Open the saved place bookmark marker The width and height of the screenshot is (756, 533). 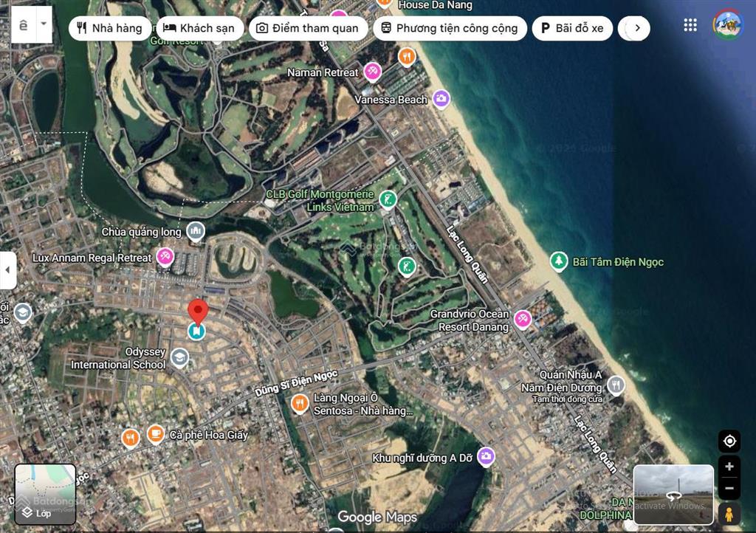click(196, 331)
